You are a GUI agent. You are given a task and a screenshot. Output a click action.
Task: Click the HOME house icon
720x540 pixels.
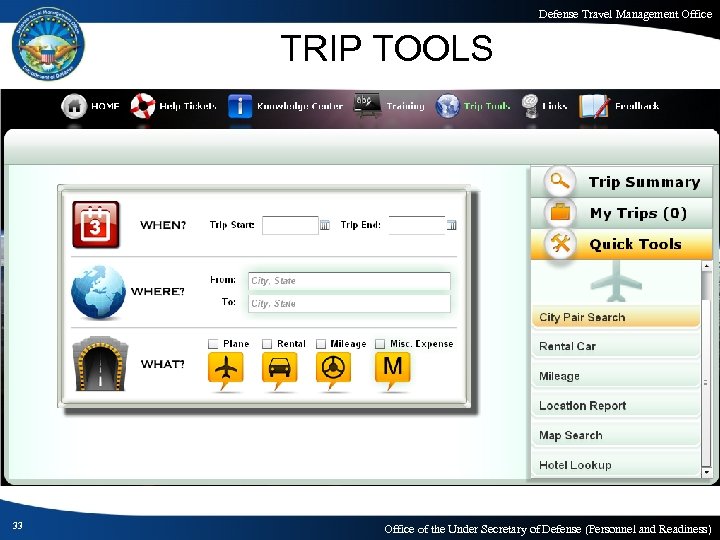click(74, 106)
